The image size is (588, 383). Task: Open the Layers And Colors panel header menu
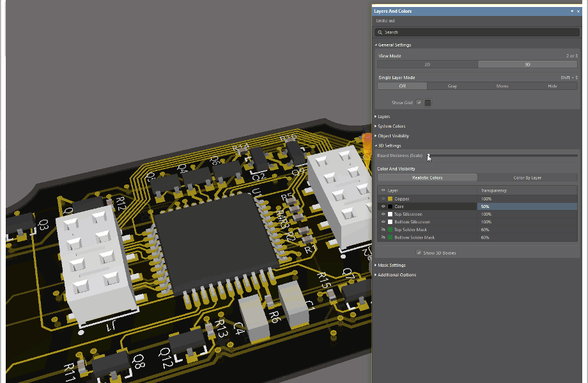pos(571,11)
